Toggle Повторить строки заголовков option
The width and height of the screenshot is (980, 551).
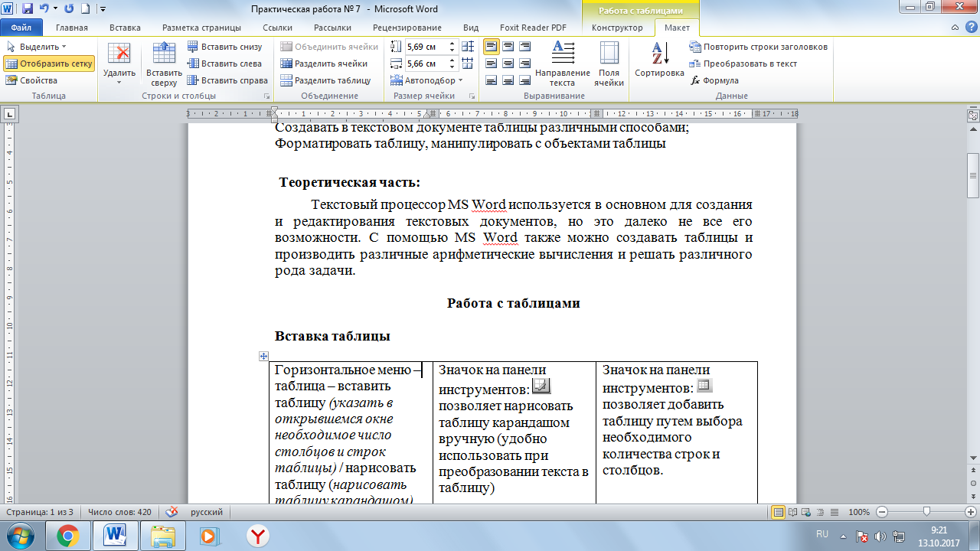tap(758, 47)
